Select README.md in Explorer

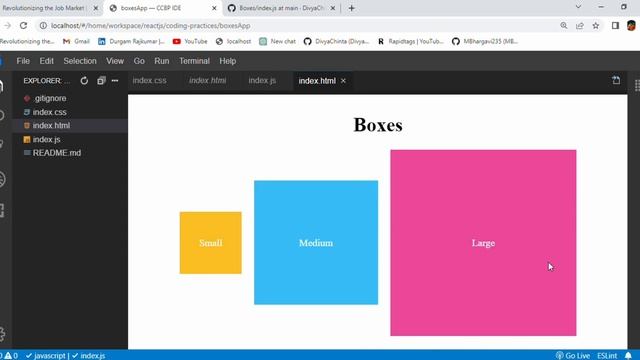(57, 153)
